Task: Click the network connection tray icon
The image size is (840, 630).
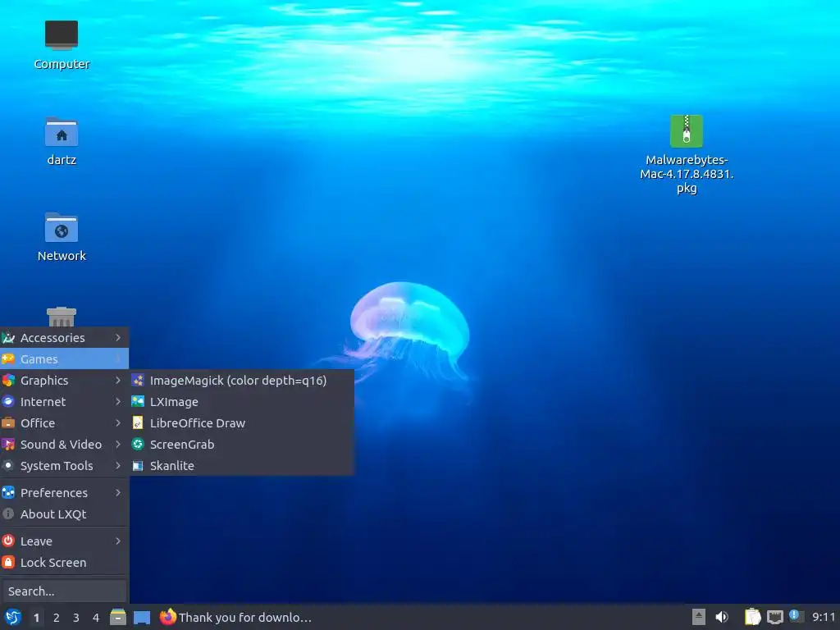Action: pos(775,617)
